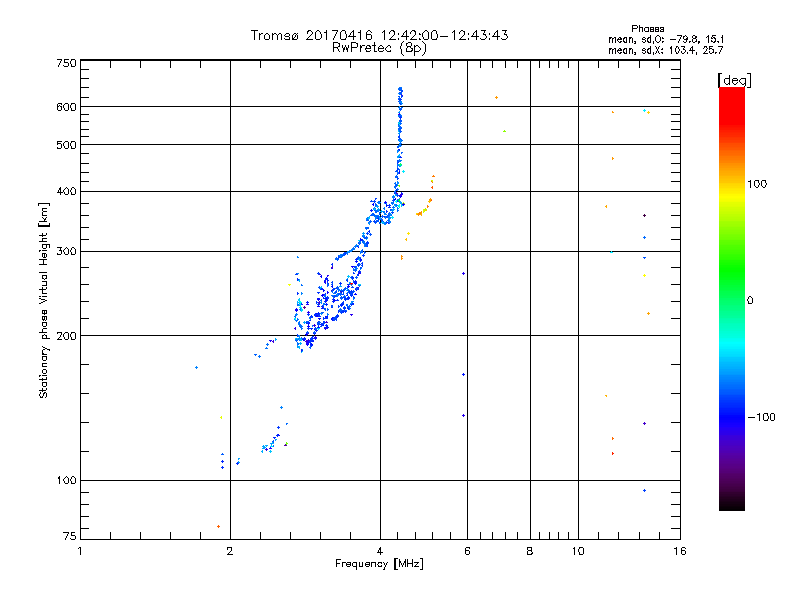The height and width of the screenshot is (600, 800).
Task: Click the green point near 530 km, 7 MHz
Action: coord(505,131)
